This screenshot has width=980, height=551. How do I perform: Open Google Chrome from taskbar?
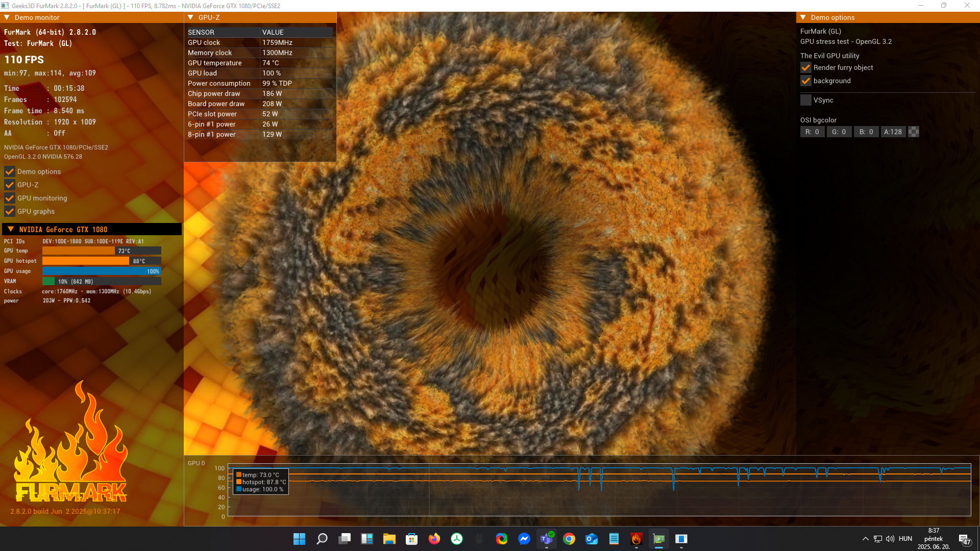point(569,539)
